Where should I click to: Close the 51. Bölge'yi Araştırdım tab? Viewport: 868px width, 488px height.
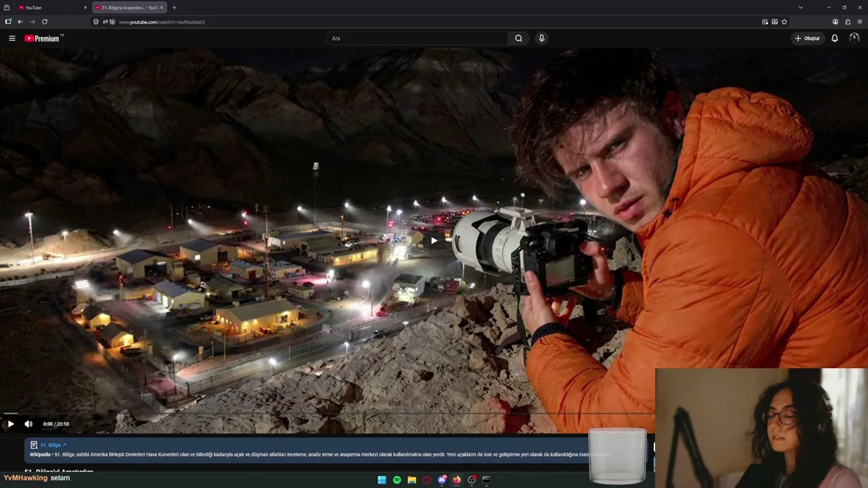162,7
